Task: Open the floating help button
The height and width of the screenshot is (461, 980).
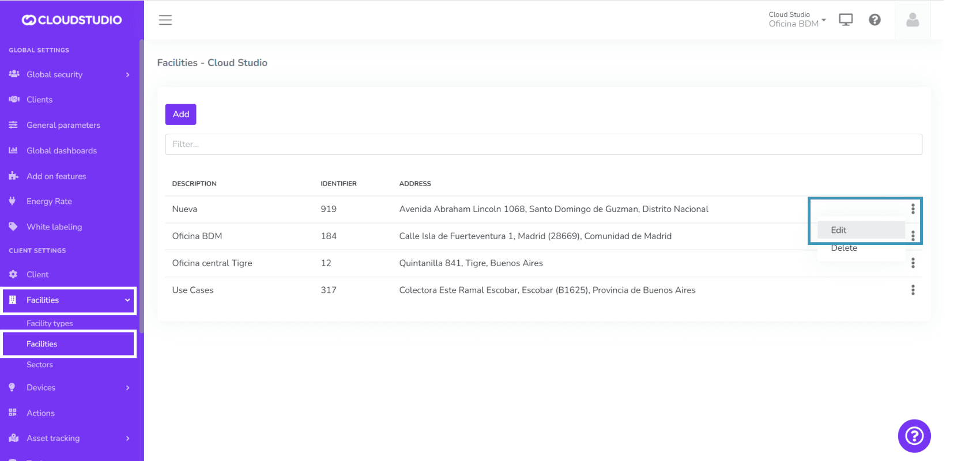Action: click(x=914, y=436)
